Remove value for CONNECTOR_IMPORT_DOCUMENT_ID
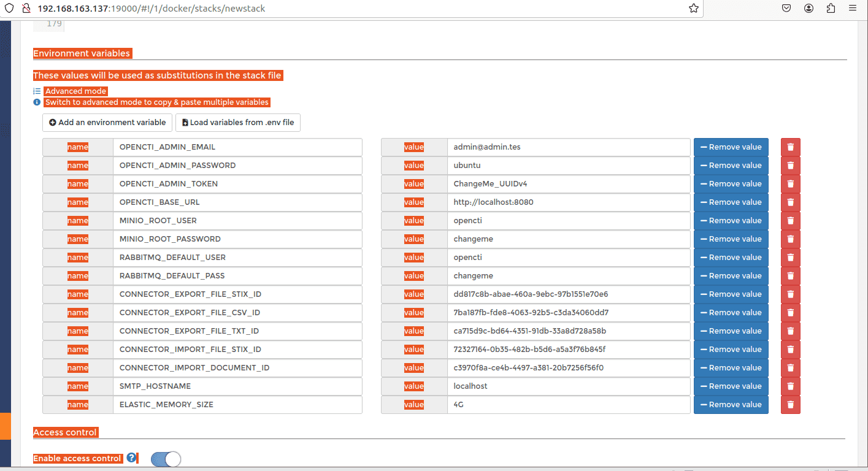Viewport: 868px width, 471px height. (x=731, y=368)
